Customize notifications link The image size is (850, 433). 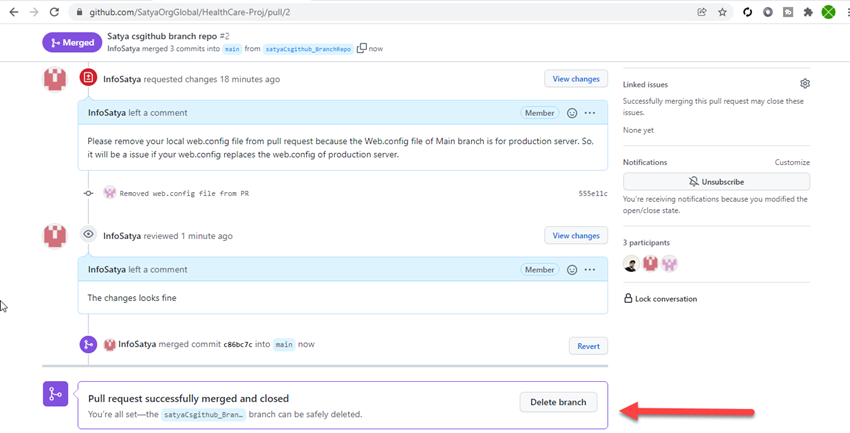[x=792, y=163]
